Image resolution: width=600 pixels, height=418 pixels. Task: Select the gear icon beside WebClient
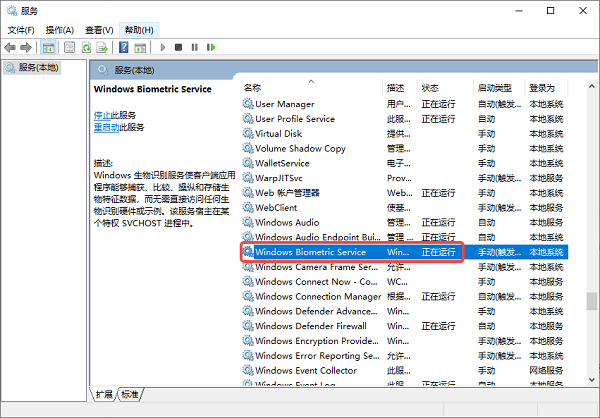[248, 207]
